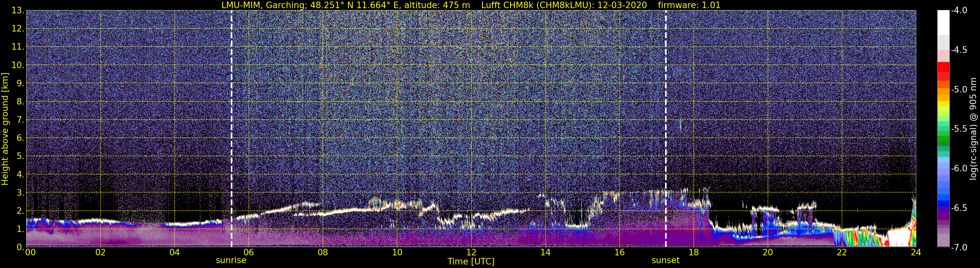Click the height axis tick label '6.'
The height and width of the screenshot is (268, 980).
click(20, 138)
